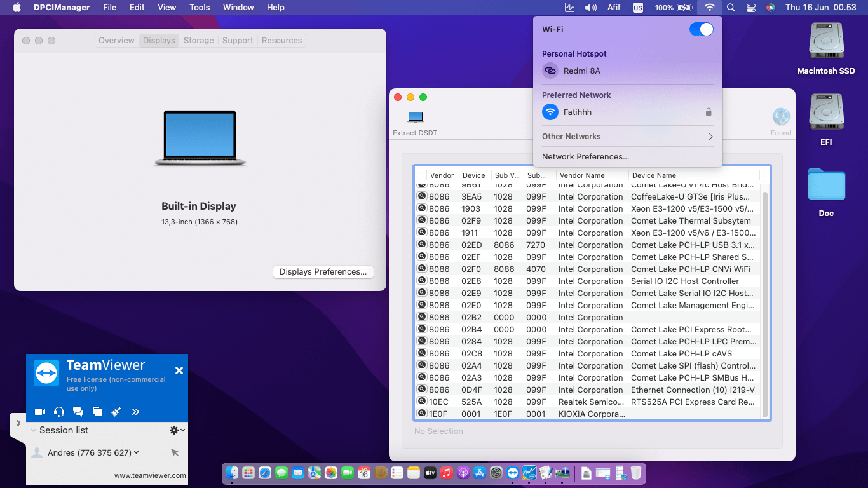The width and height of the screenshot is (868, 488).
Task: Click the TeamViewer whiteboard brush icon
Action: tap(116, 412)
